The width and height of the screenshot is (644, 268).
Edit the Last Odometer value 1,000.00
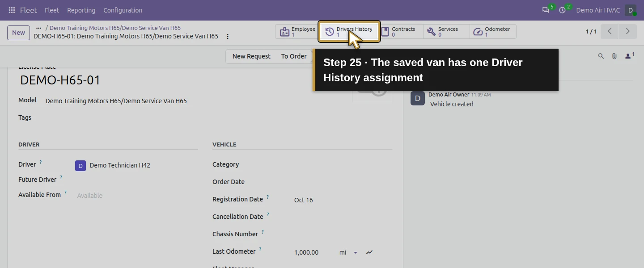tap(306, 252)
